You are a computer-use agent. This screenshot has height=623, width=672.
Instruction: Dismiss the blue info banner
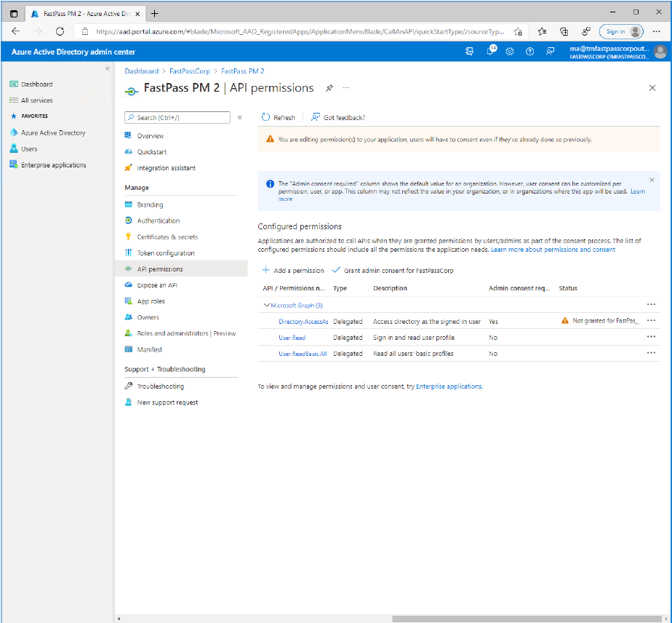[x=652, y=180]
